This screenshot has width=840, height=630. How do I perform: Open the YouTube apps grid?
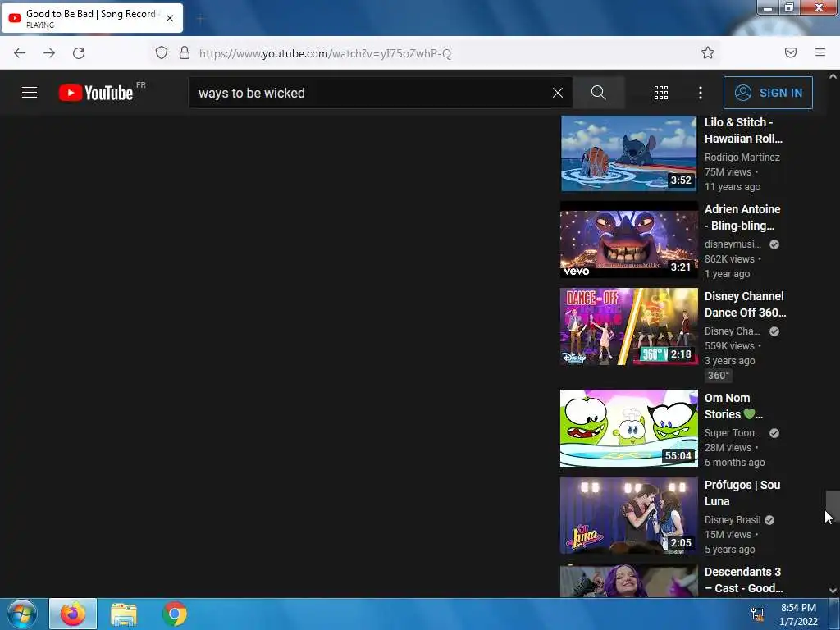tap(661, 93)
